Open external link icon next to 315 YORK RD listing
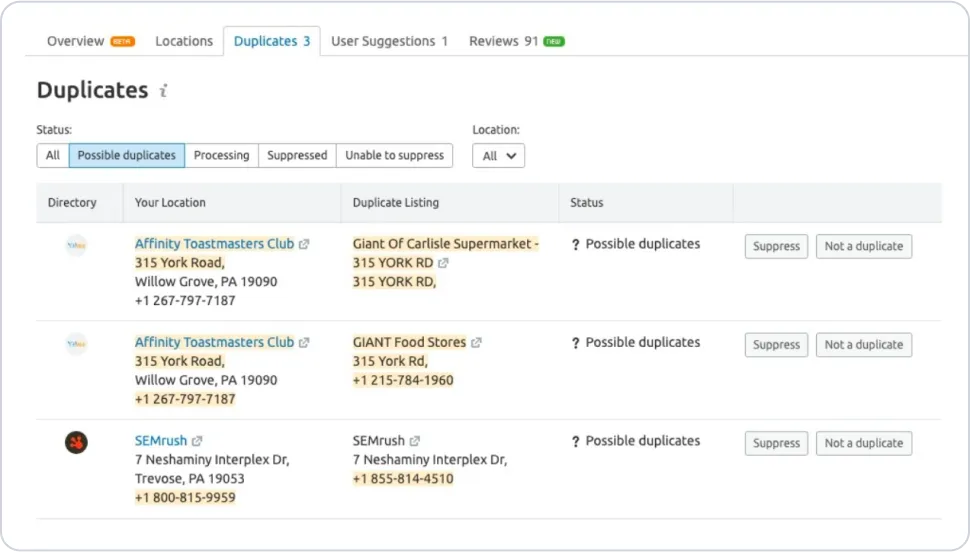 pyautogui.click(x=443, y=263)
